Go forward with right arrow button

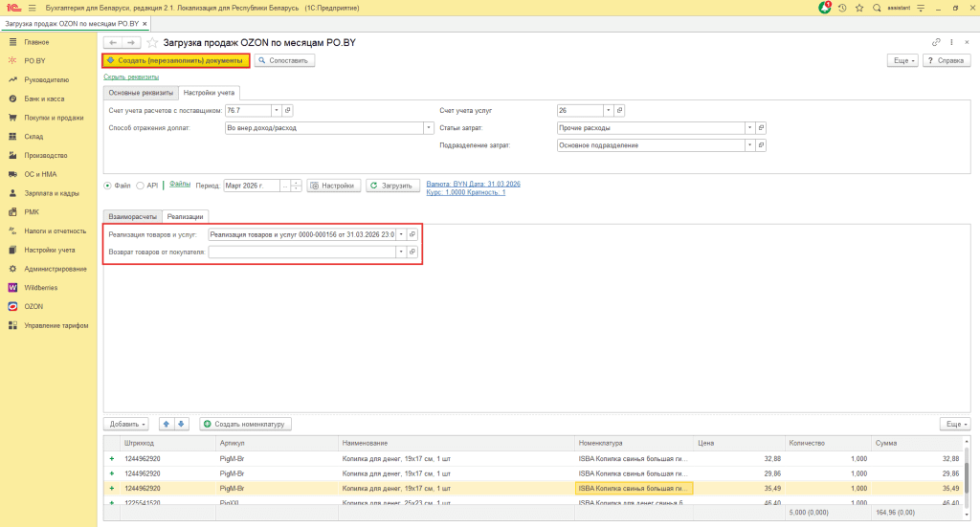click(x=130, y=42)
